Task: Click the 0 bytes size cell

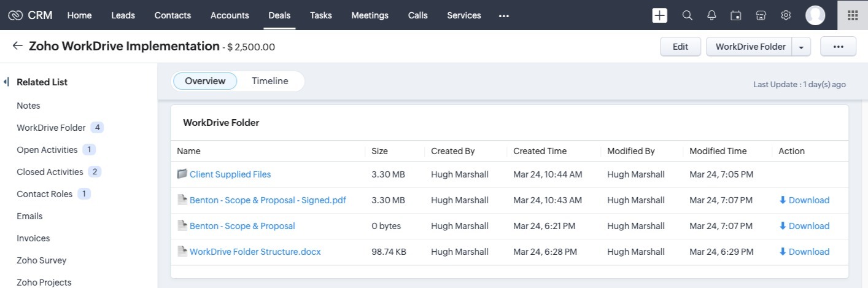Action: tap(386, 226)
